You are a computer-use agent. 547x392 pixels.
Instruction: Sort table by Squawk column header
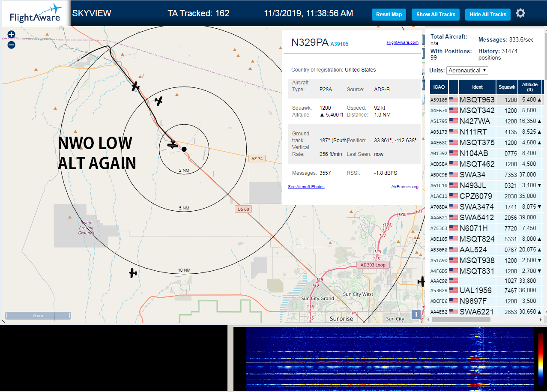[x=507, y=87]
